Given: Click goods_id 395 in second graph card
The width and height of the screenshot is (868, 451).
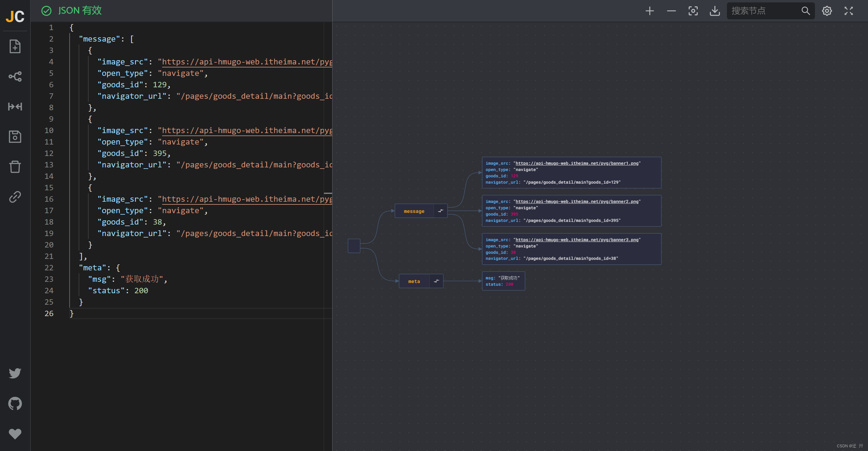Looking at the screenshot, I should coord(514,214).
